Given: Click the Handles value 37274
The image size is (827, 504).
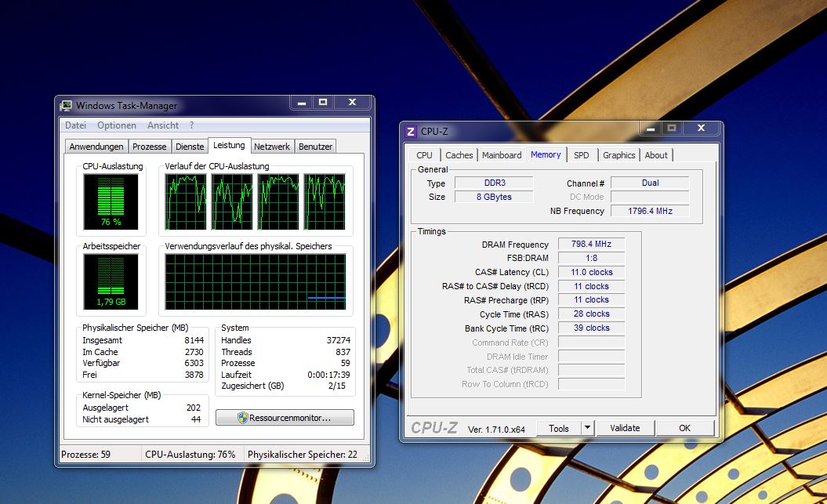Looking at the screenshot, I should click(338, 340).
